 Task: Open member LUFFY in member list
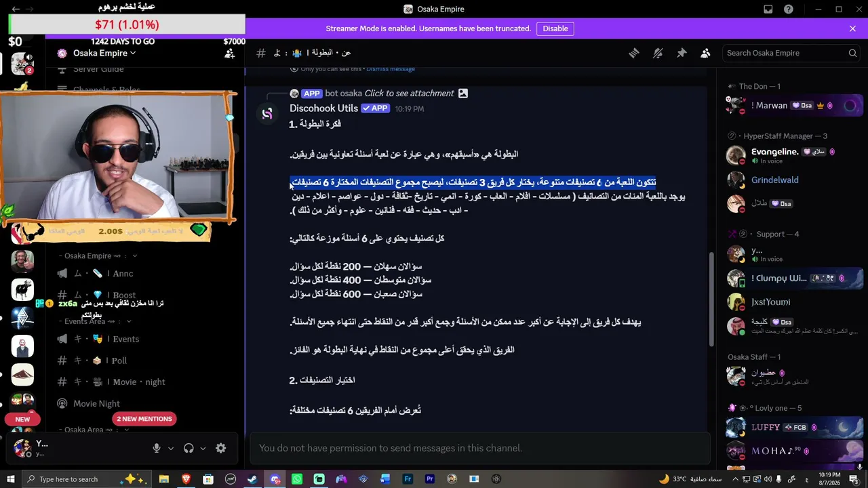(x=794, y=428)
